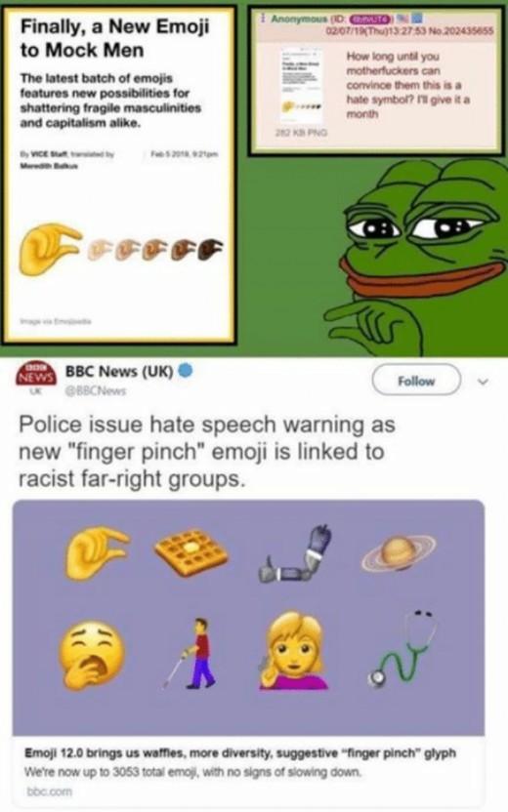508x812 pixels.
Task: Select the darkest skin tone pinching hand
Action: [211, 249]
